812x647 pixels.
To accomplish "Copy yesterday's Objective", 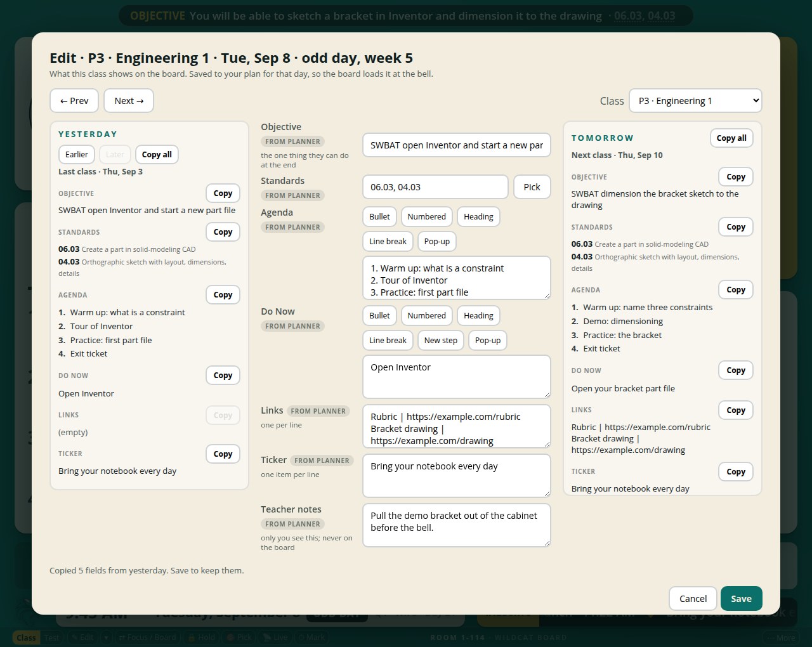I will click(223, 193).
